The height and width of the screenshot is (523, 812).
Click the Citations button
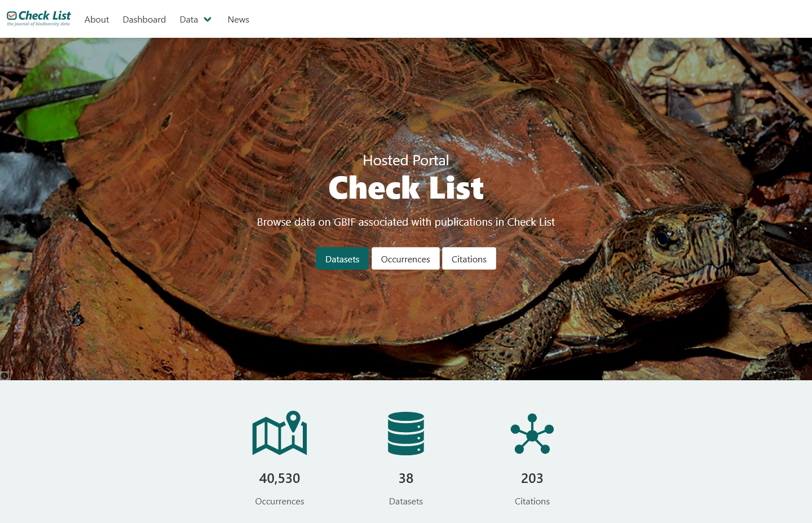[469, 259]
